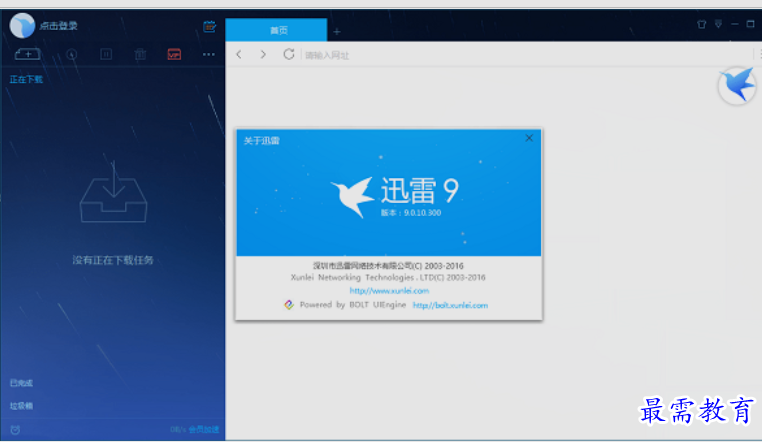Open the skin shirt icon
Screen dimensions: 762x442
(x=701, y=24)
